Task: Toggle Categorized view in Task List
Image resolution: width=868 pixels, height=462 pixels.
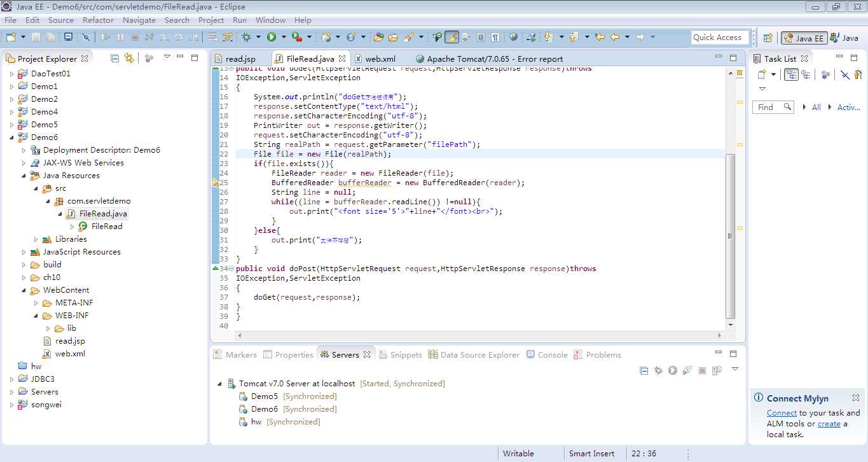Action: pyautogui.click(x=792, y=74)
